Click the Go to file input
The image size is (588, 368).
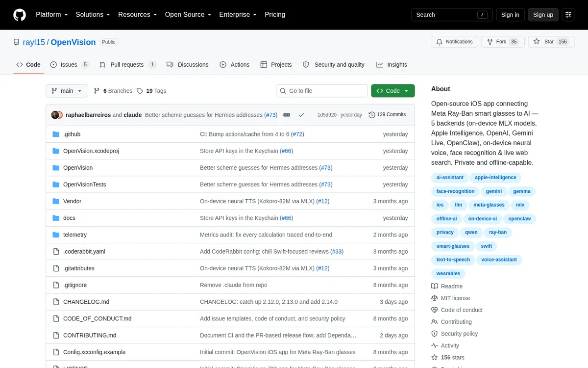322,91
